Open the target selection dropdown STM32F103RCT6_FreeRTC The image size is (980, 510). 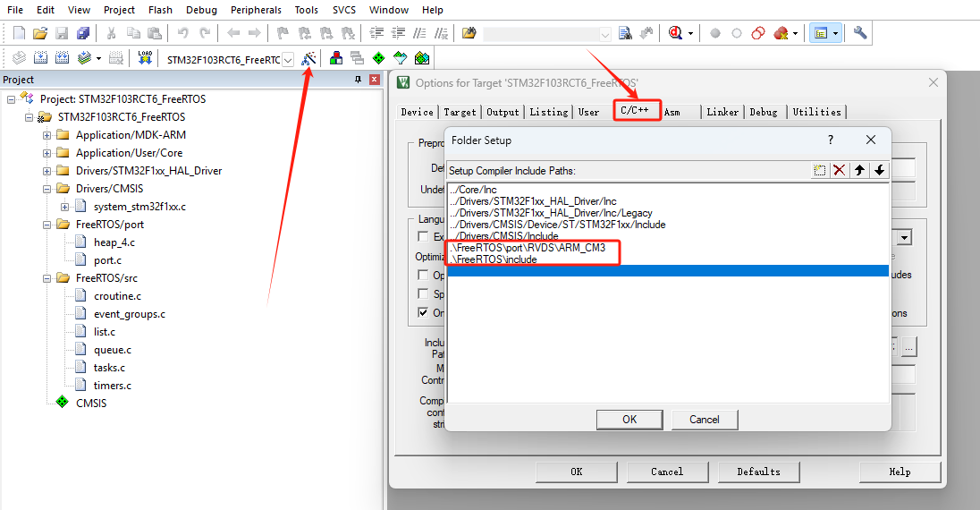[x=288, y=60]
